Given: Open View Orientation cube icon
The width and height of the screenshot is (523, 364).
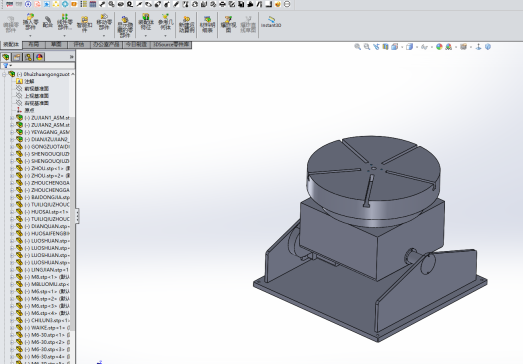Looking at the screenshot, I should point(395,47).
